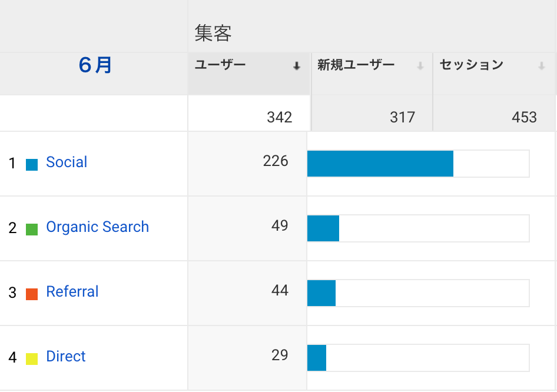The height and width of the screenshot is (392, 557).
Task: Click the sort arrow in 新規ユーザー column
Action: (420, 67)
